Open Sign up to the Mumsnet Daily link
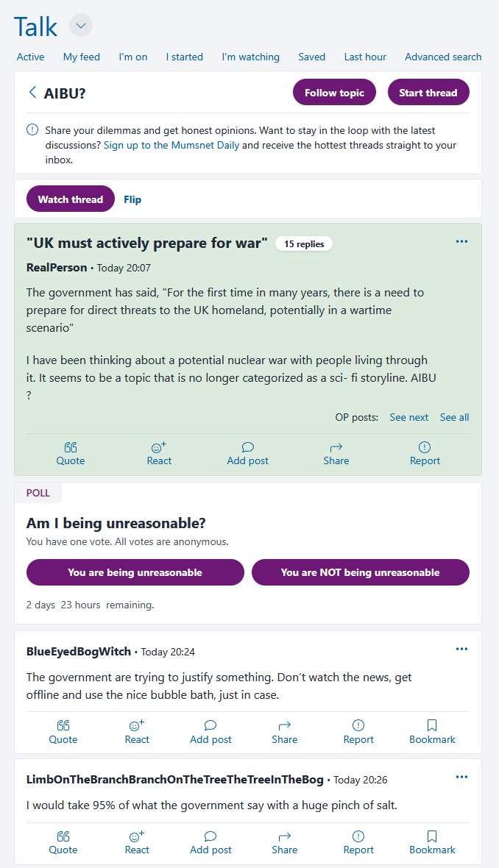Image resolution: width=499 pixels, height=868 pixels. point(171,145)
